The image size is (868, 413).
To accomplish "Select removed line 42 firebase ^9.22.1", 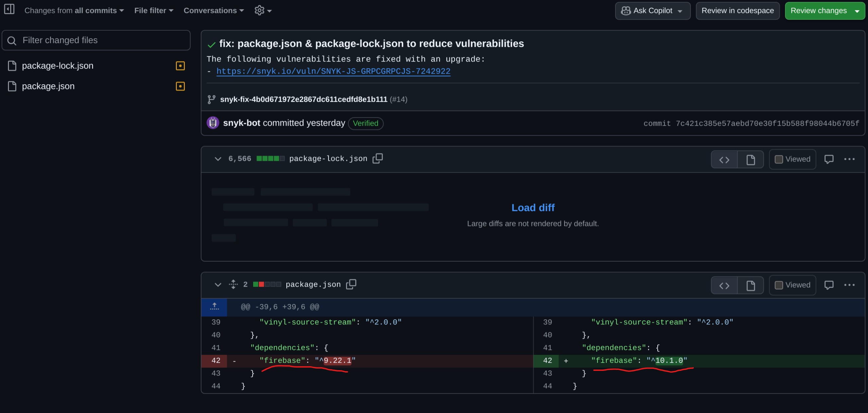I will click(367, 361).
